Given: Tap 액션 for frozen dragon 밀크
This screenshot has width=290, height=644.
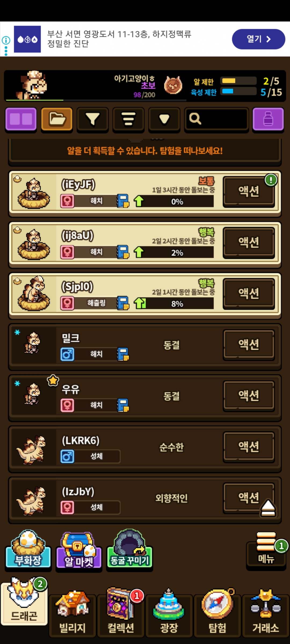Looking at the screenshot, I should pos(249,345).
